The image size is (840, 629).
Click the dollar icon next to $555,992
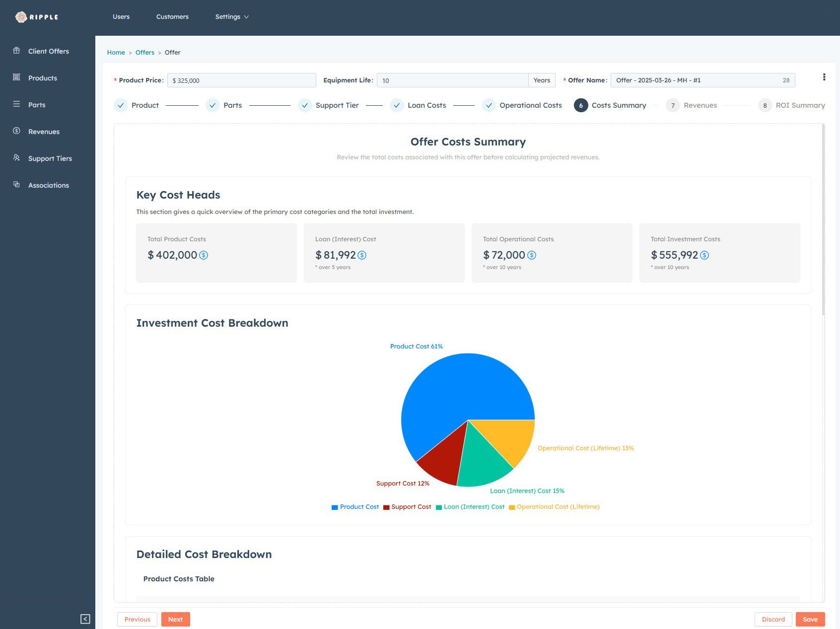click(x=704, y=255)
